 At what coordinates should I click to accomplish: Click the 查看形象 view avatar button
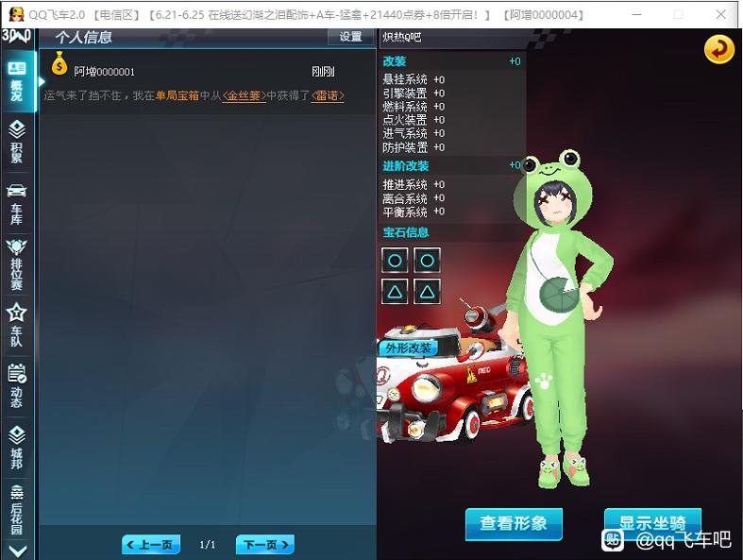(x=514, y=524)
